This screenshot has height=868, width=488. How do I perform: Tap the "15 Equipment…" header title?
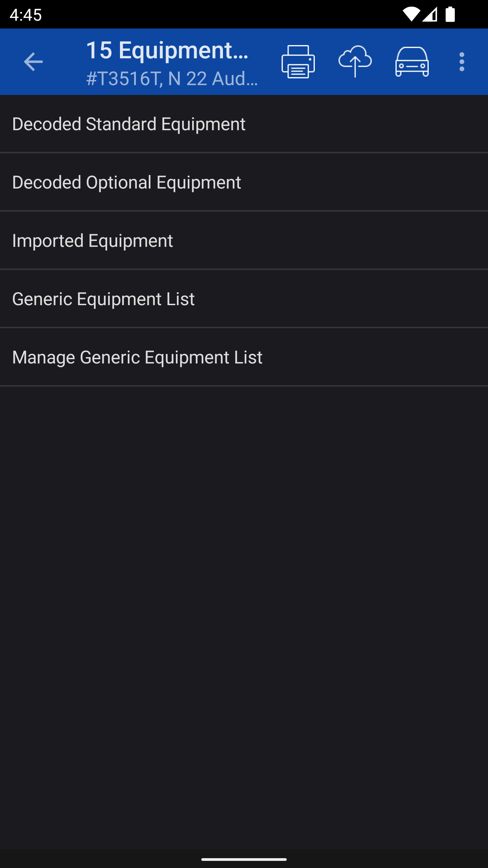tap(167, 50)
